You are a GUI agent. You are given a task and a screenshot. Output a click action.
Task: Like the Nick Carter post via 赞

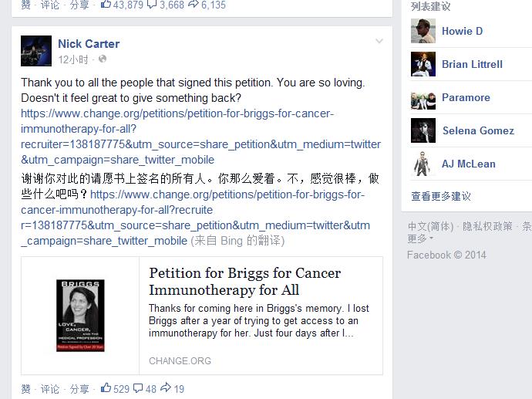coord(25,389)
